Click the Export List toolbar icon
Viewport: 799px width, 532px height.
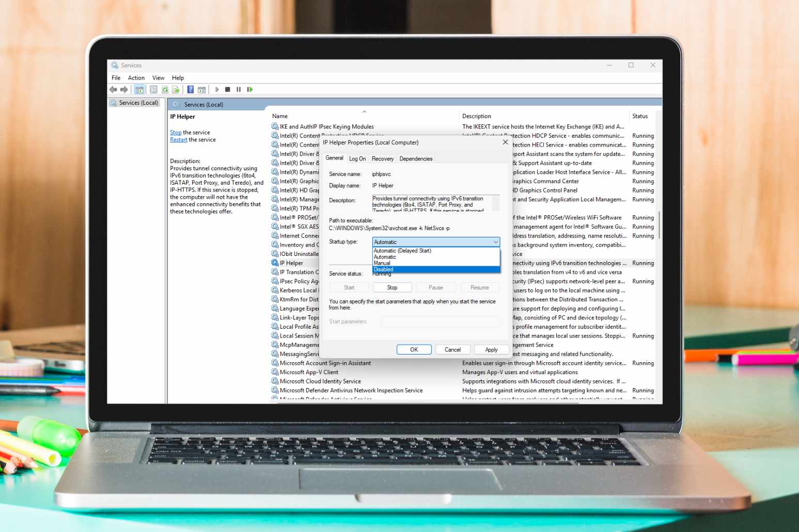176,90
